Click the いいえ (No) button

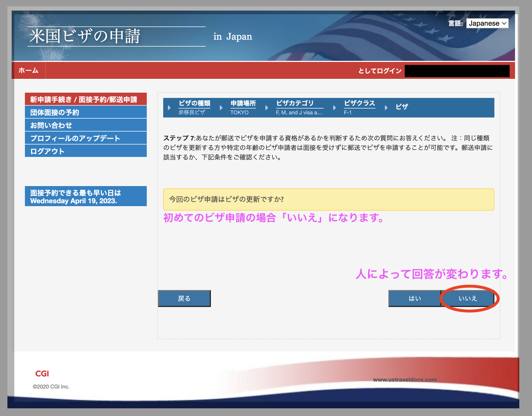468,299
